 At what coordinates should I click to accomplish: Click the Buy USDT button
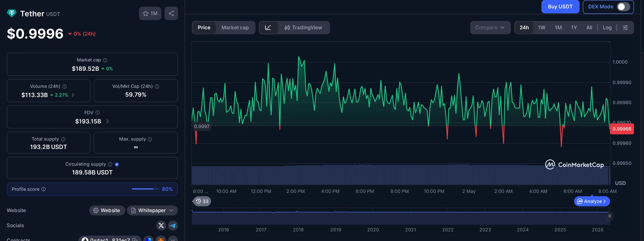pos(560,7)
